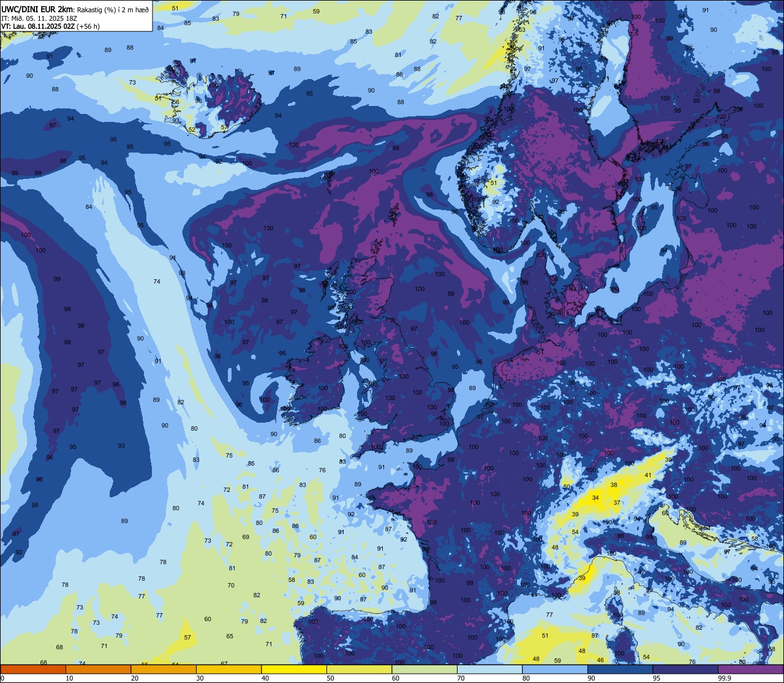784x683 pixels.
Task: Click the "30" tick label on the legend
Action: 200,678
